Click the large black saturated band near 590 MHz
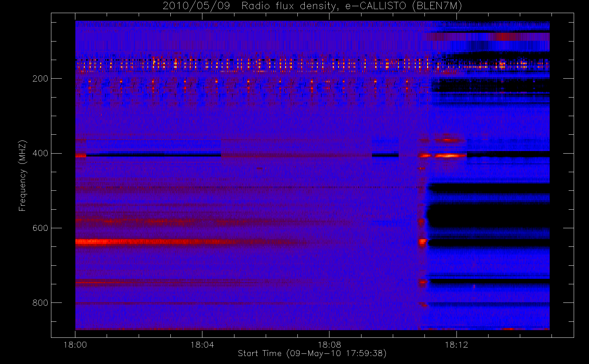 [488, 215]
